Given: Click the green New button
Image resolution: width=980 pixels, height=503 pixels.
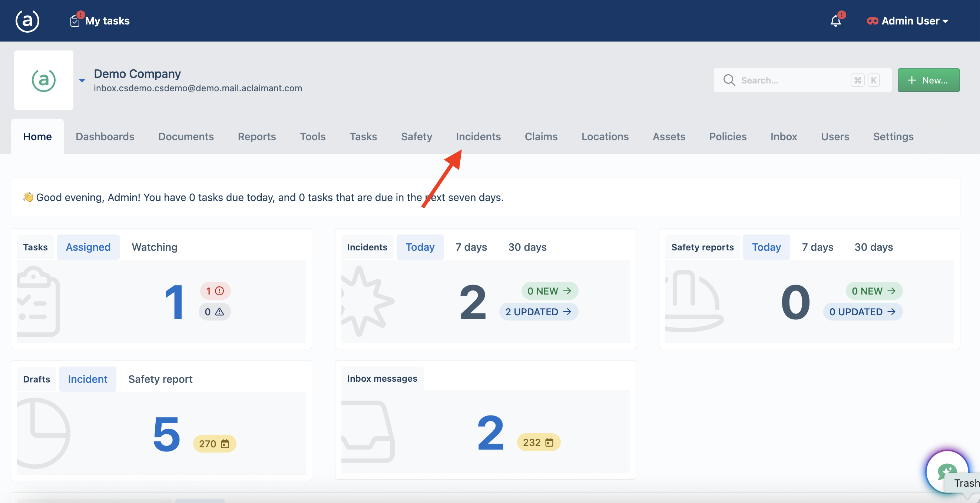Looking at the screenshot, I should [x=928, y=80].
